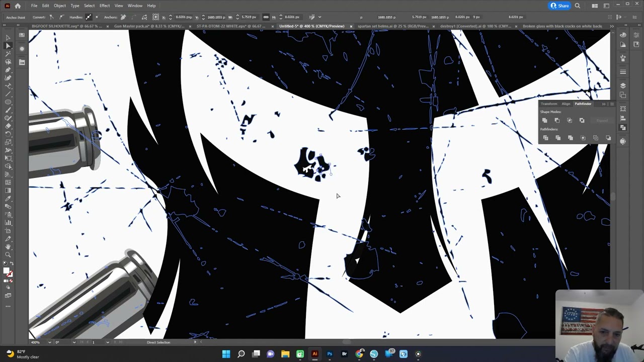
Task: Click the Share button
Action: click(x=559, y=6)
